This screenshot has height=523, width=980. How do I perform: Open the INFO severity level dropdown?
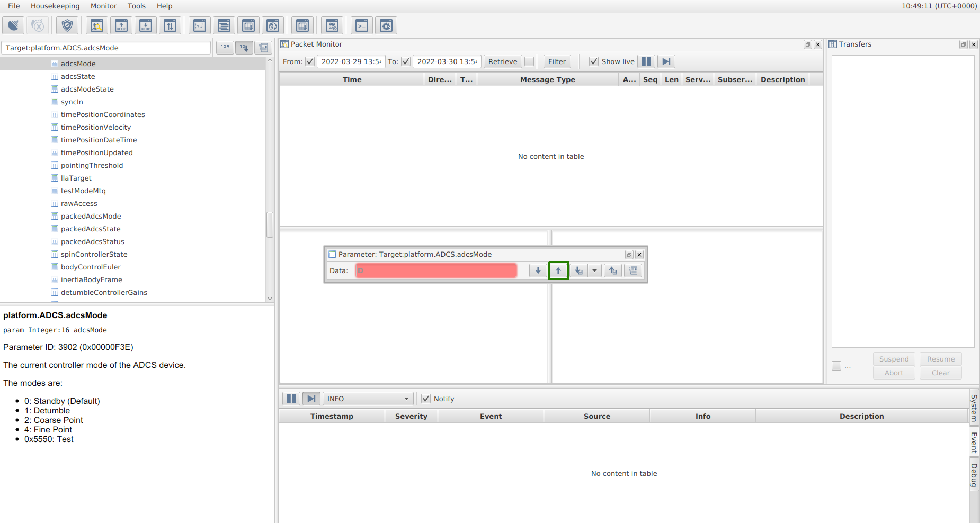coord(368,399)
